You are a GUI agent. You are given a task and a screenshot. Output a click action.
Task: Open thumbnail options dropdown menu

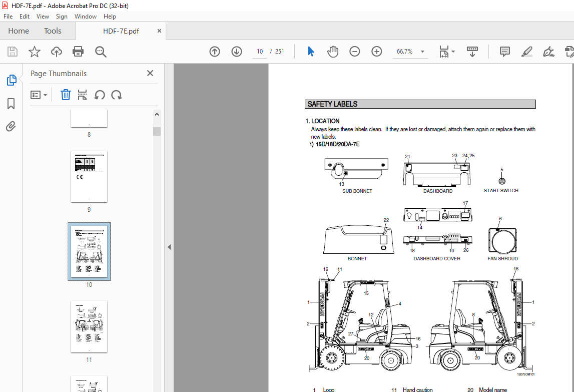click(x=39, y=95)
